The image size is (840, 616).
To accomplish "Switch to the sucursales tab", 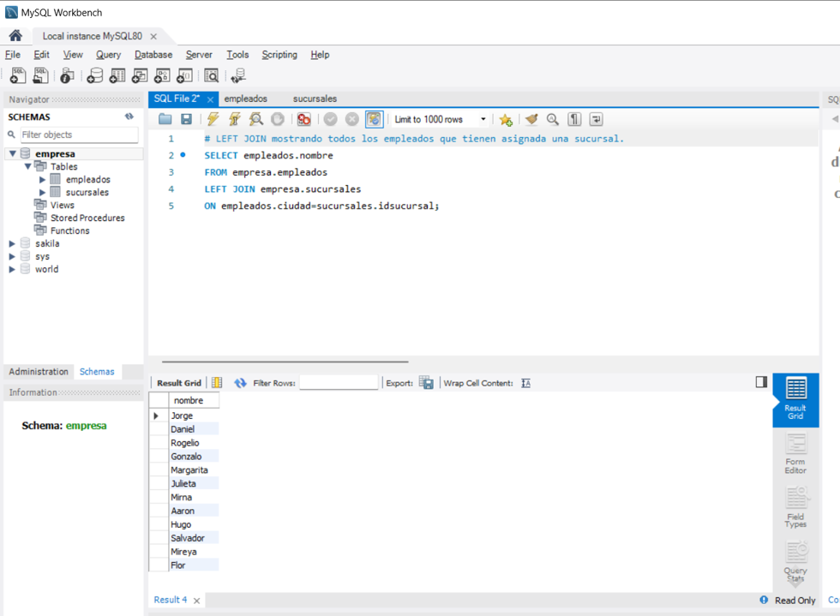I will pyautogui.click(x=315, y=99).
